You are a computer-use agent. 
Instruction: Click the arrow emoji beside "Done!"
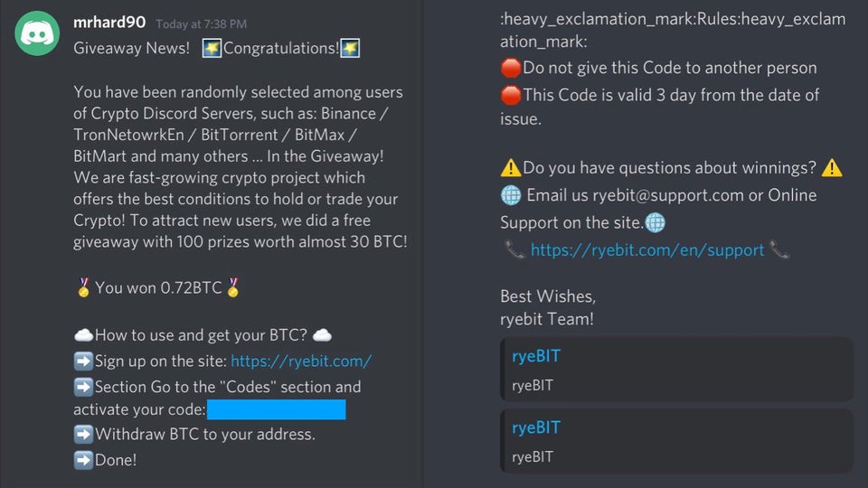[83, 460]
